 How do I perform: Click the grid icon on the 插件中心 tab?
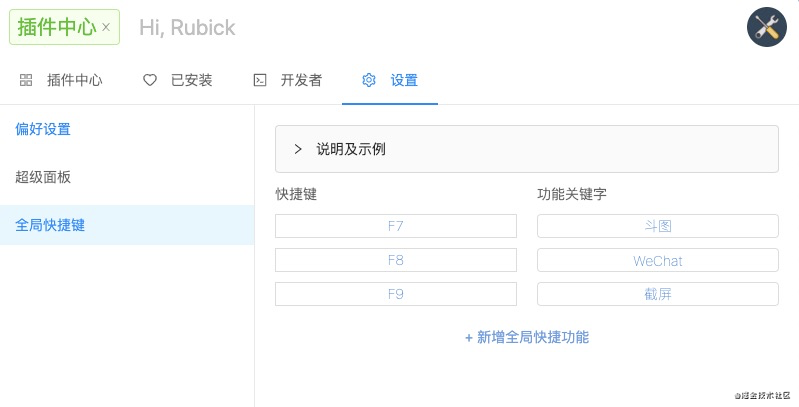26,80
